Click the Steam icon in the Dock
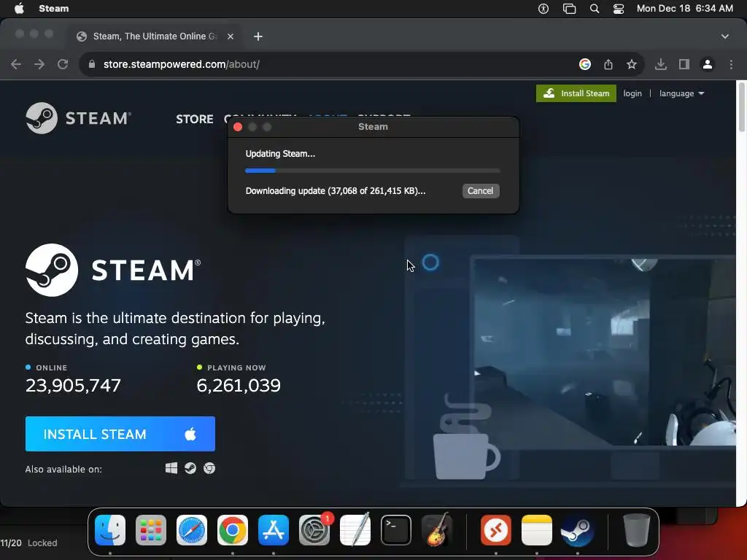Viewport: 747px width, 560px height. [x=578, y=530]
